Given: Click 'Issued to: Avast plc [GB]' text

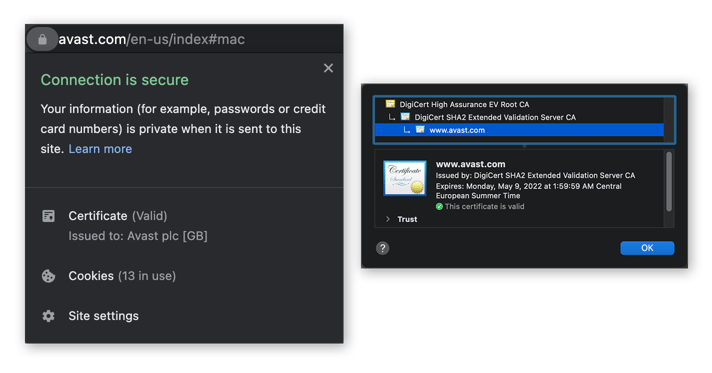Looking at the screenshot, I should pos(138,236).
